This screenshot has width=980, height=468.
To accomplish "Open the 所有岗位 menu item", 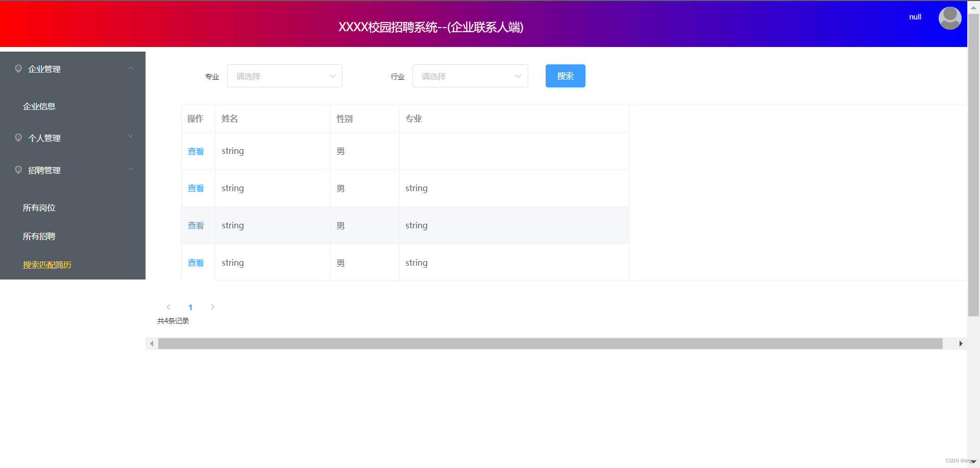I will coord(39,207).
